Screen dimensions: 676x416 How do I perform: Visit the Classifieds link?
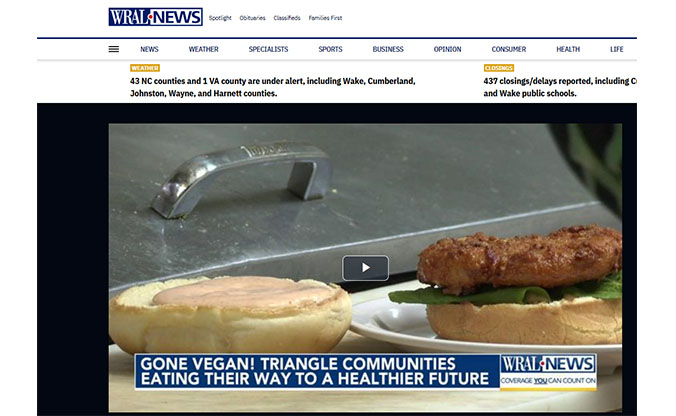tap(287, 18)
